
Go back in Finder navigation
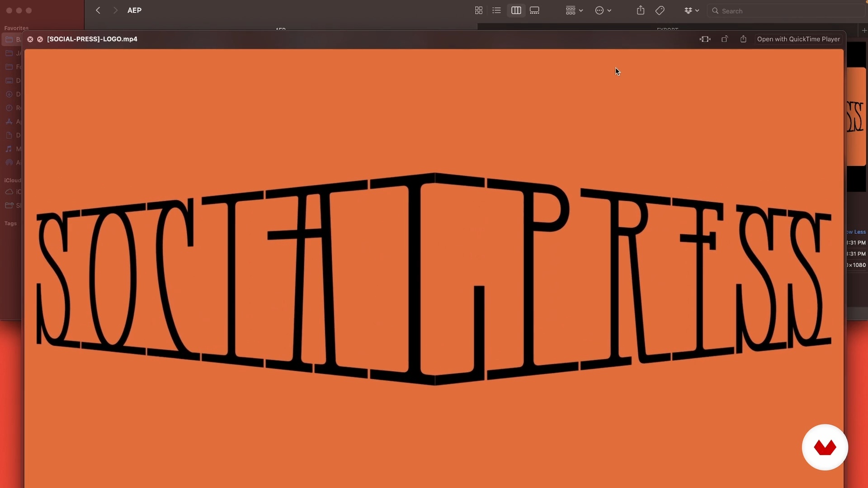98,10
